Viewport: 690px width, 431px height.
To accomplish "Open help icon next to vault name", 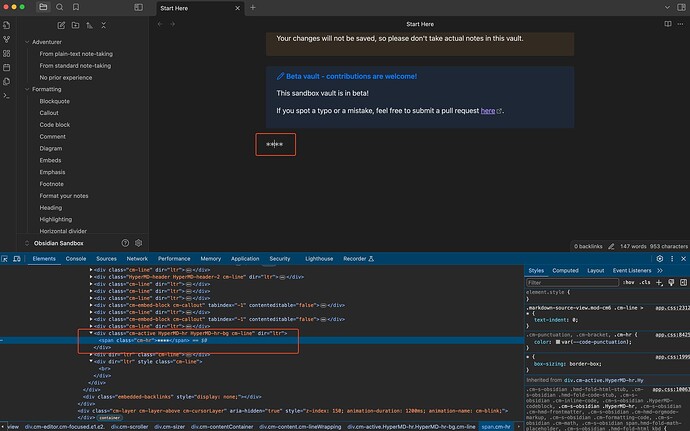I will point(125,243).
